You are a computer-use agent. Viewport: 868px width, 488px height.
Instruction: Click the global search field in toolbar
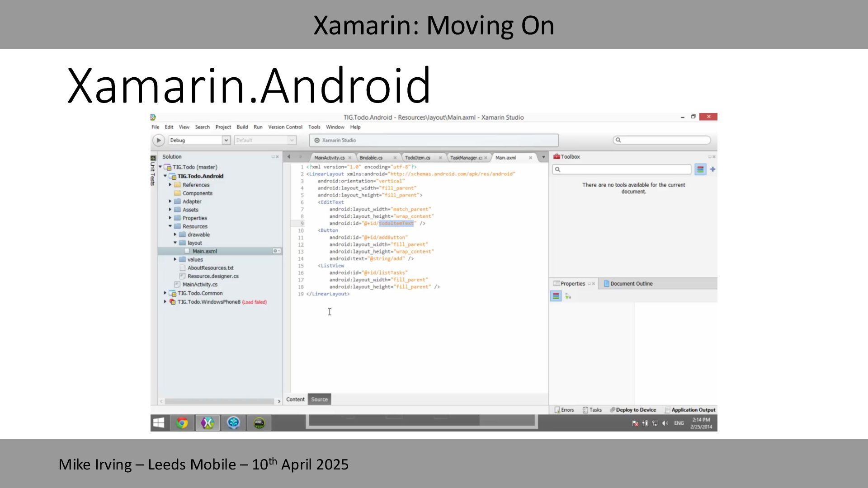click(662, 140)
